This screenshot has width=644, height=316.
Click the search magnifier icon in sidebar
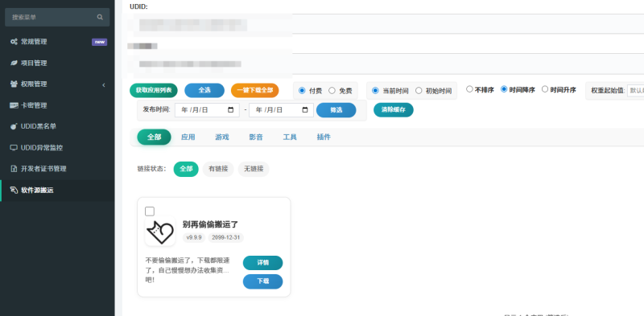[x=100, y=17]
